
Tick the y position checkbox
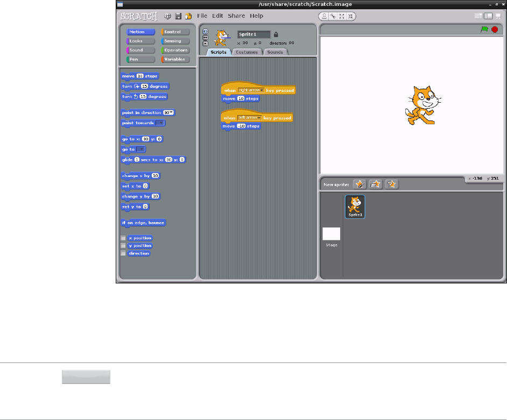(x=123, y=246)
